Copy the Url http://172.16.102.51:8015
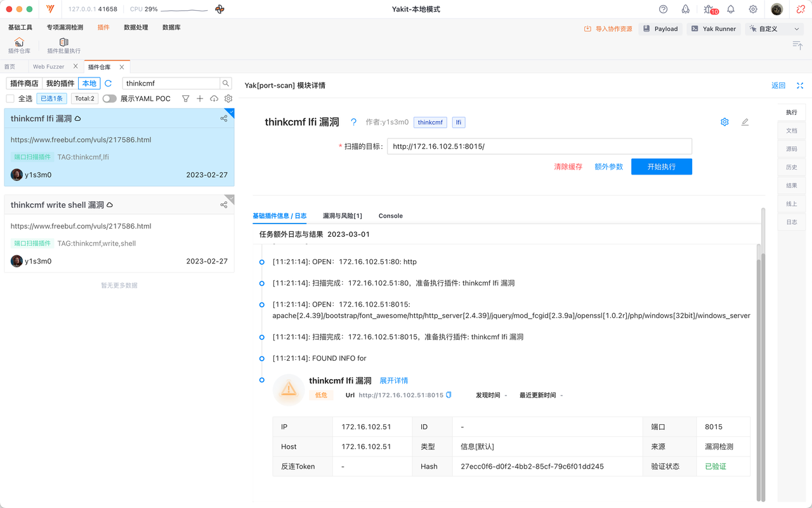Image resolution: width=812 pixels, height=508 pixels. (449, 395)
